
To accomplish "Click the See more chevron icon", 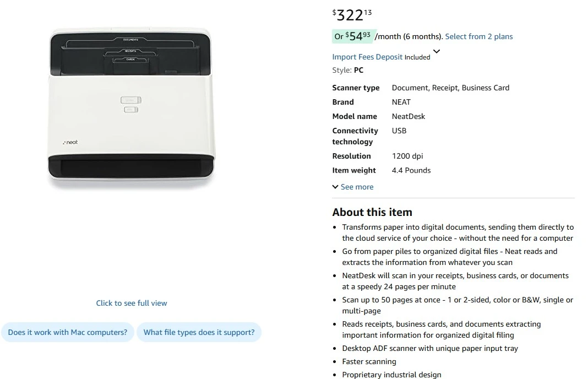I will click(335, 187).
